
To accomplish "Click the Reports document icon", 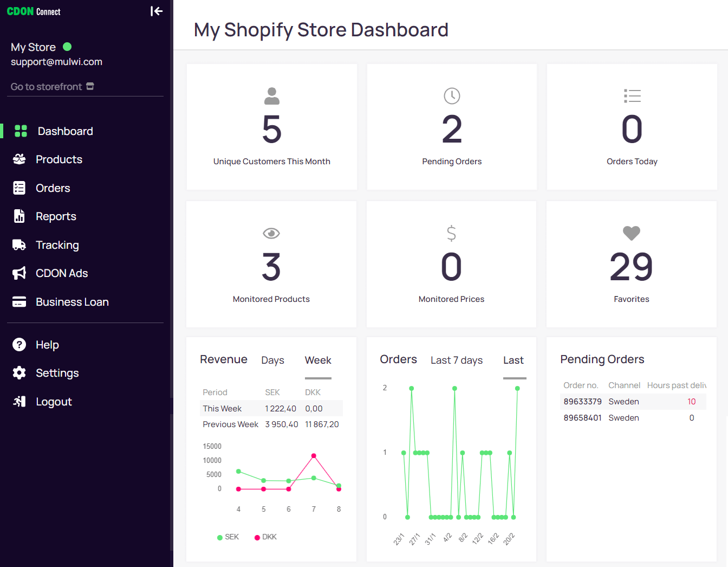I will 19,216.
